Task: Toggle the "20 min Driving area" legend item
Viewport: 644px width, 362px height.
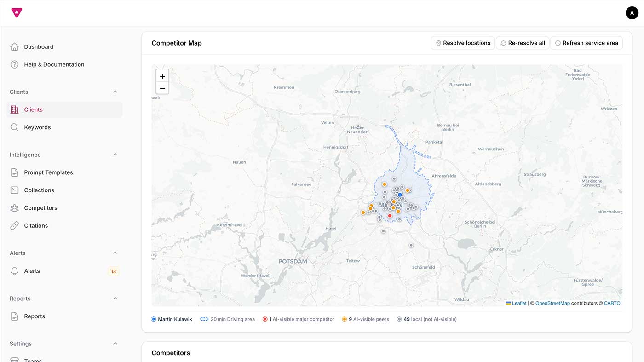Action: click(x=227, y=319)
